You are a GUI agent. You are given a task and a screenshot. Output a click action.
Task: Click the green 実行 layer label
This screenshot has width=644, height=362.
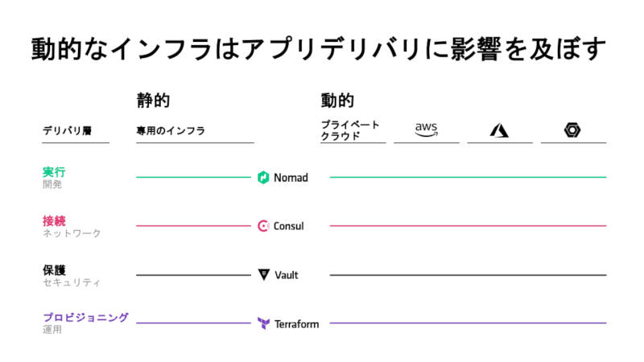[54, 172]
